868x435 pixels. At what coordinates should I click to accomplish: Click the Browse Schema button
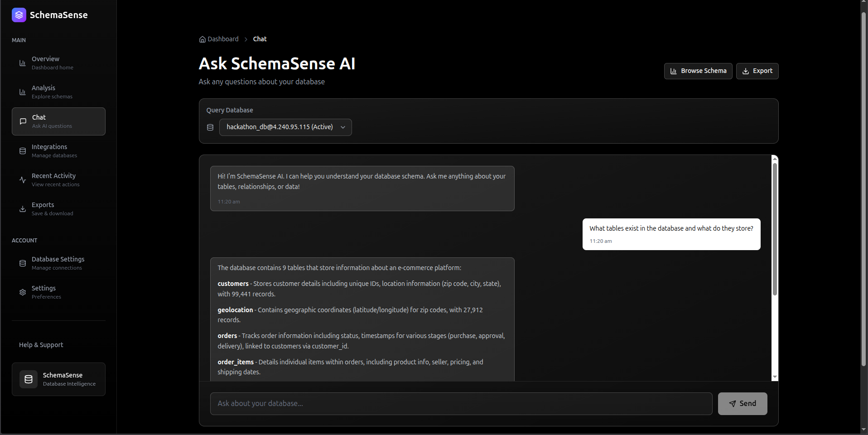pos(698,71)
